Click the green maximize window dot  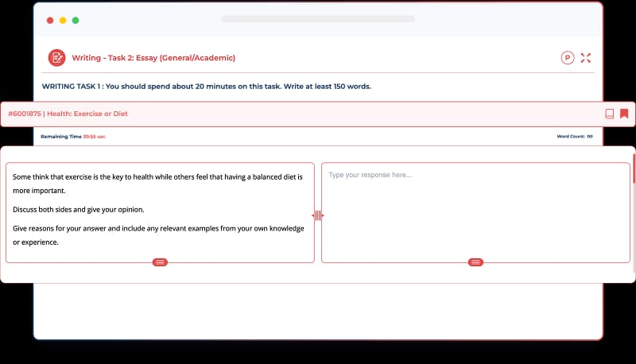[x=76, y=20]
